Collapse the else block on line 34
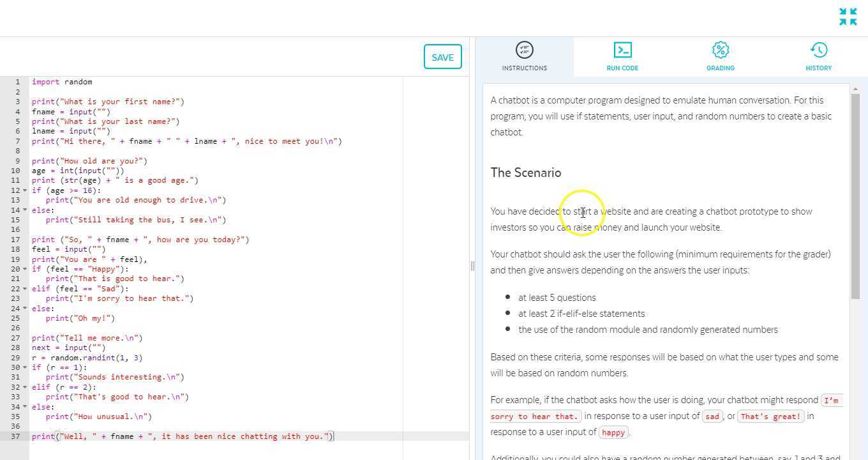The image size is (868, 460). pos(24,406)
